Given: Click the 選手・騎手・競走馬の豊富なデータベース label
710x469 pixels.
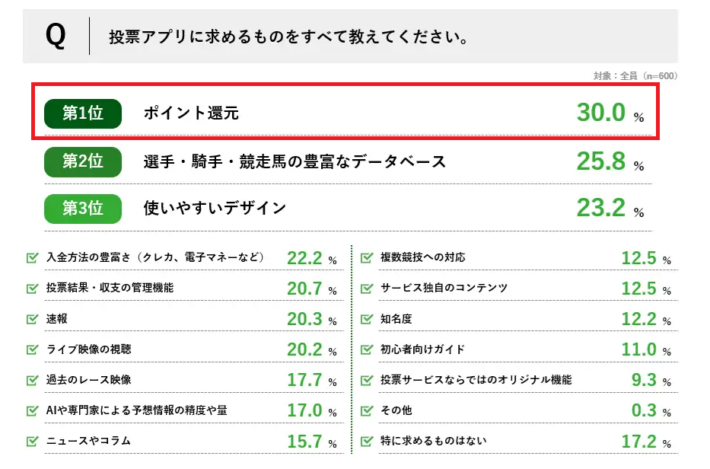Looking at the screenshot, I should (x=294, y=161).
